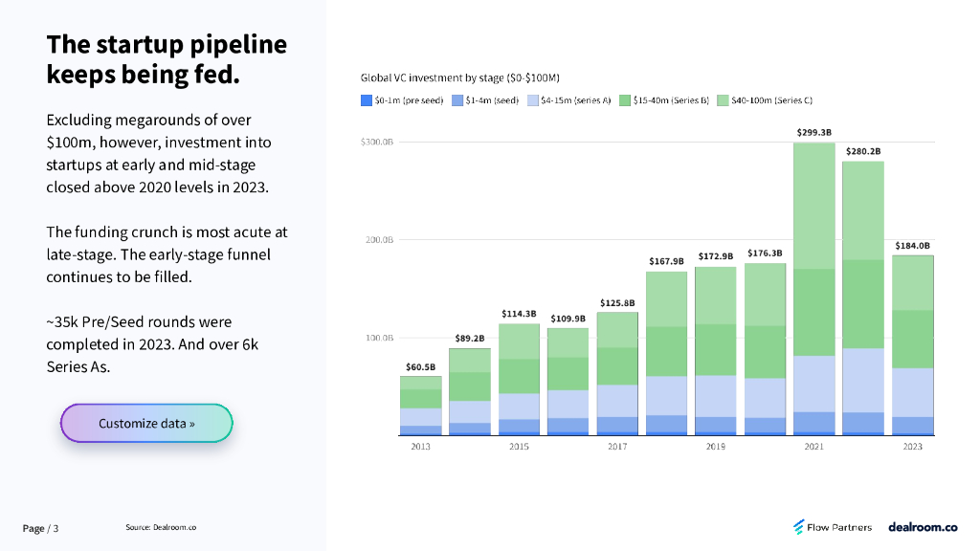Click the Flow Partners logo icon

pos(799,527)
